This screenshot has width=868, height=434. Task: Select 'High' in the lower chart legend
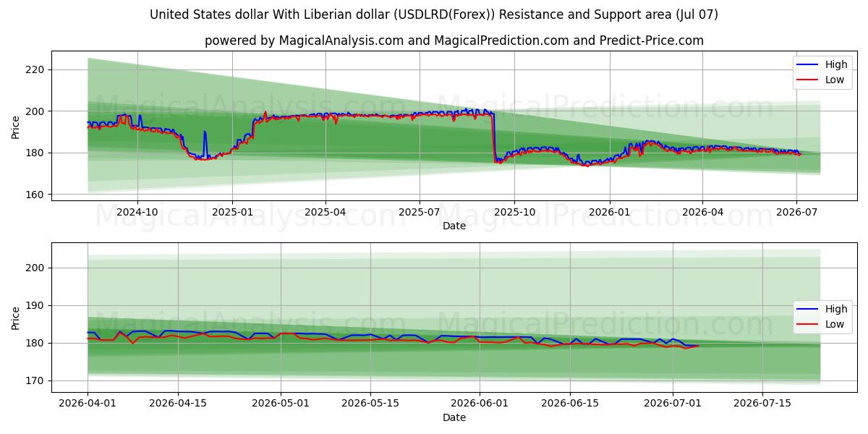835,310
